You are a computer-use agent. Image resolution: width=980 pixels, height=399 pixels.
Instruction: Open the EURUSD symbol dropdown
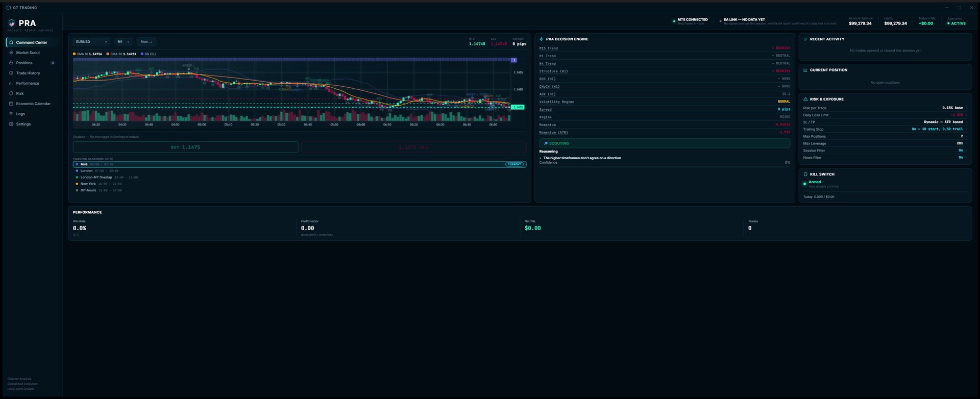click(91, 42)
